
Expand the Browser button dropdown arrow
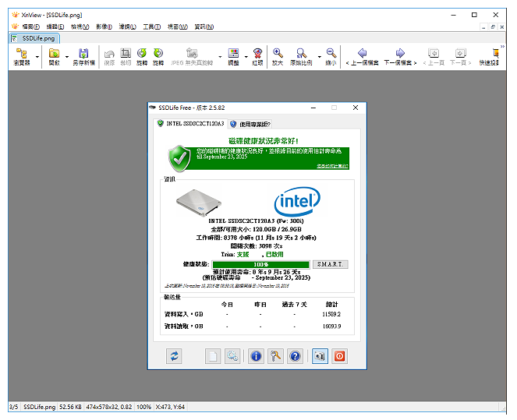click(37, 57)
